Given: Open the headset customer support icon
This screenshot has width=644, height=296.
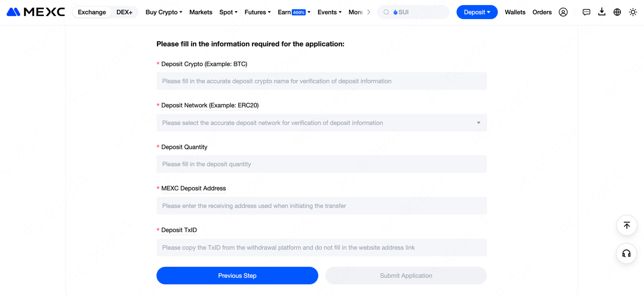Looking at the screenshot, I should 626,253.
